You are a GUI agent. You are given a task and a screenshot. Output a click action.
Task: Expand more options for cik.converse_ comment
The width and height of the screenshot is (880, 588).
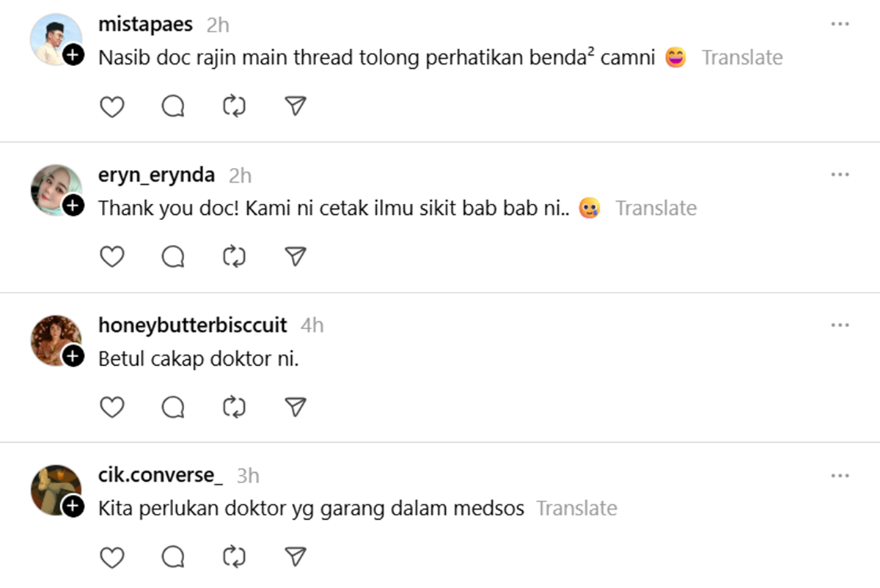[840, 476]
